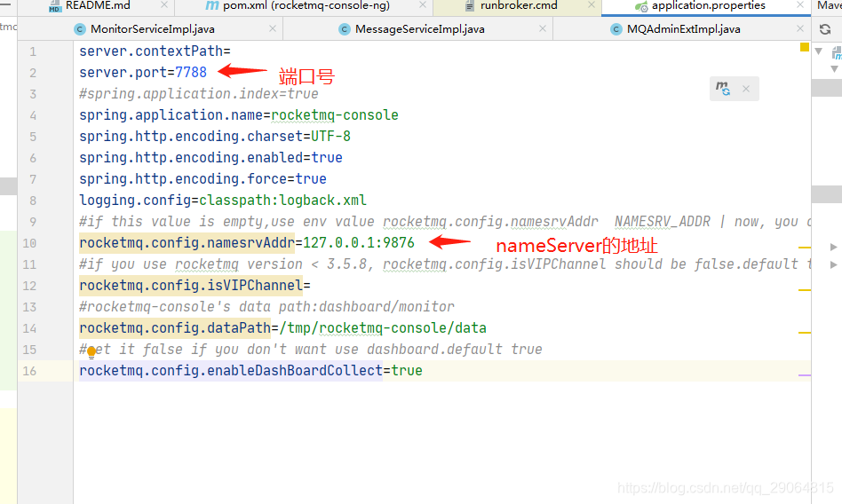The width and height of the screenshot is (842, 504).
Task: Click the true value on line 16
Action: coord(407,371)
